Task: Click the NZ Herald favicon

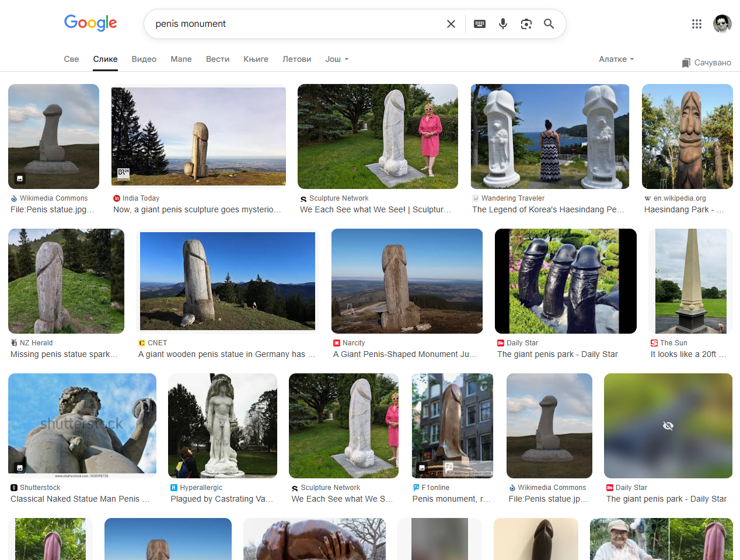Action: [14, 343]
